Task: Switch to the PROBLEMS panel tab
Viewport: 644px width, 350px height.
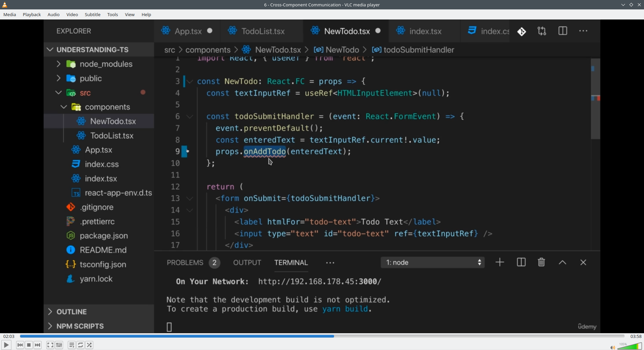Action: click(x=194, y=263)
